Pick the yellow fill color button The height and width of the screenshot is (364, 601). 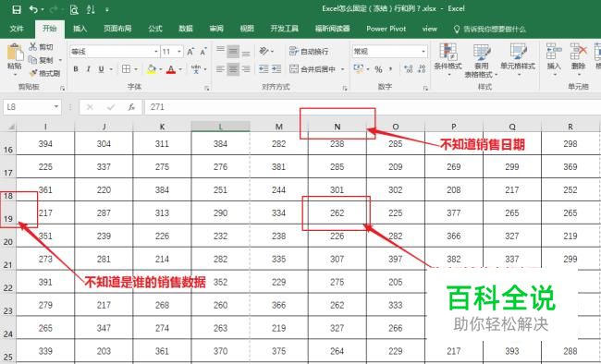pos(152,69)
